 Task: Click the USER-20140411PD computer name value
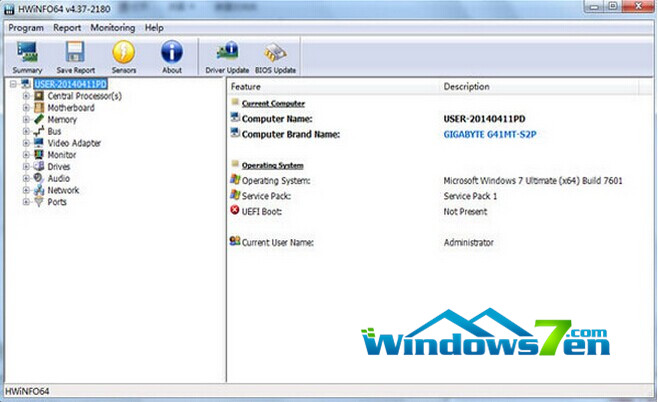pyautogui.click(x=484, y=119)
